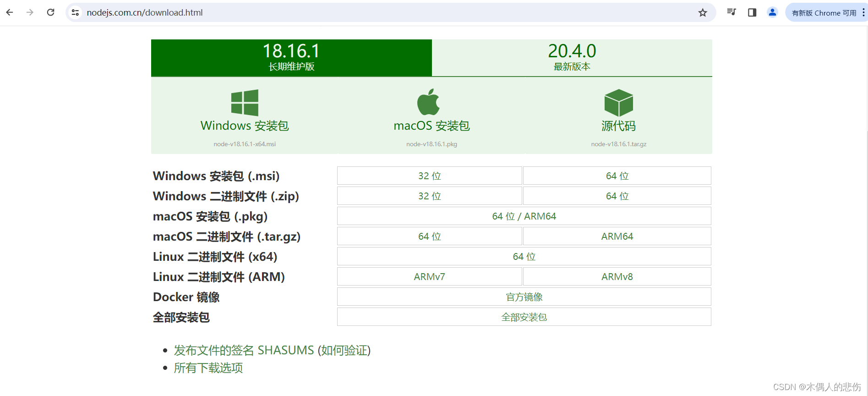Open site information icon in address bar
Viewport: 868px width, 396px height.
(x=76, y=12)
